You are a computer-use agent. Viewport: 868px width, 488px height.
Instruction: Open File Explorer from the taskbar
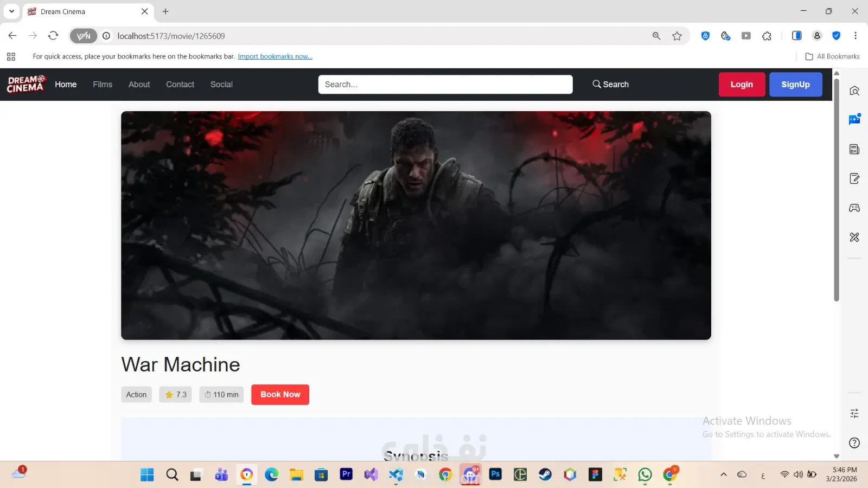pos(296,475)
